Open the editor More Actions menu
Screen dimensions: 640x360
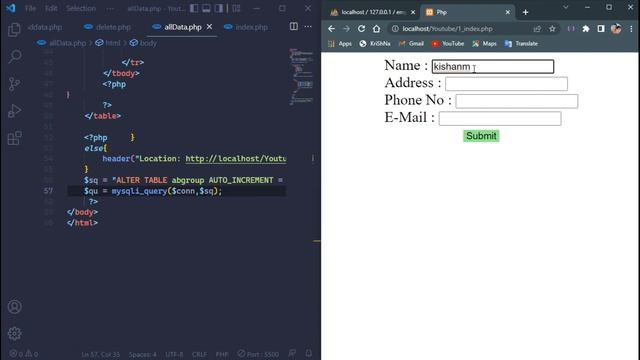click(308, 27)
